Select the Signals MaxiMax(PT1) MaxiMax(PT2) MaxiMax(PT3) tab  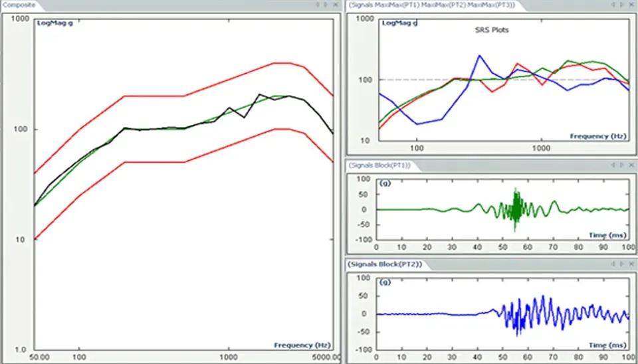point(431,5)
